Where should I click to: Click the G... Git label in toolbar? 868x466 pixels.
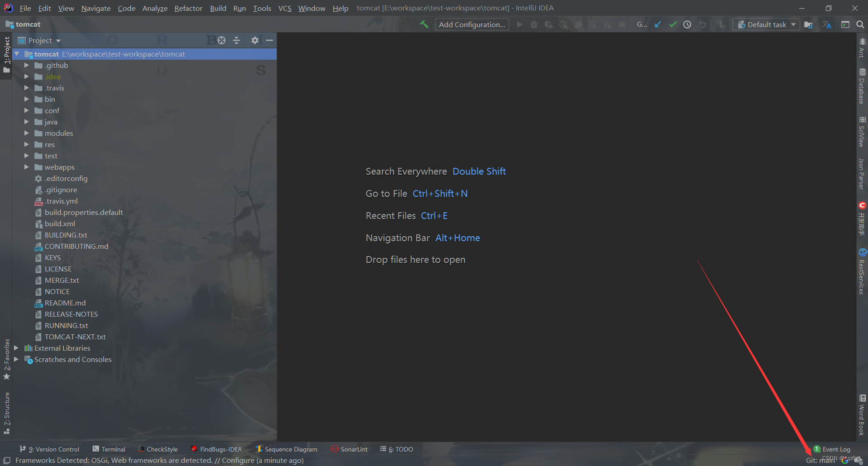click(x=642, y=24)
